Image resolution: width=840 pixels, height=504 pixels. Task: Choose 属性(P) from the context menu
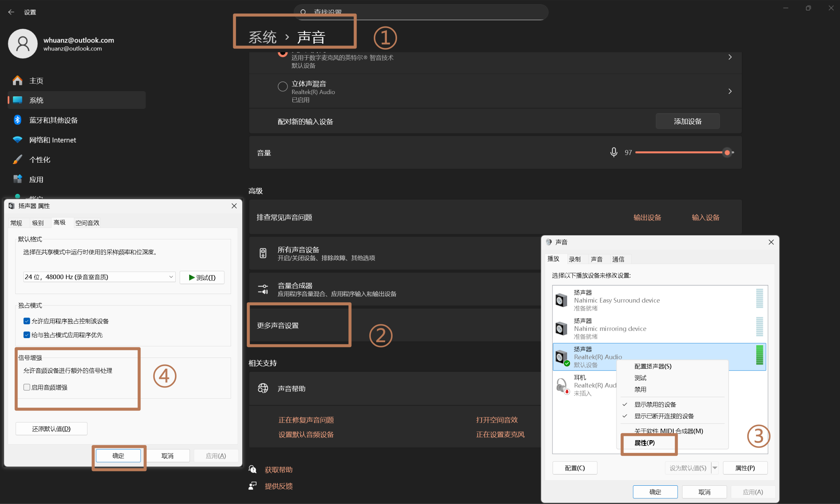coord(644,443)
